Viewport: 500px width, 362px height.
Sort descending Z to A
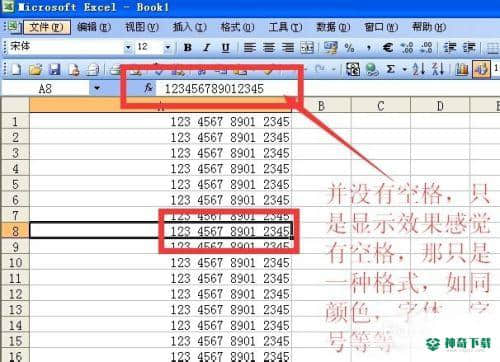(x=438, y=69)
